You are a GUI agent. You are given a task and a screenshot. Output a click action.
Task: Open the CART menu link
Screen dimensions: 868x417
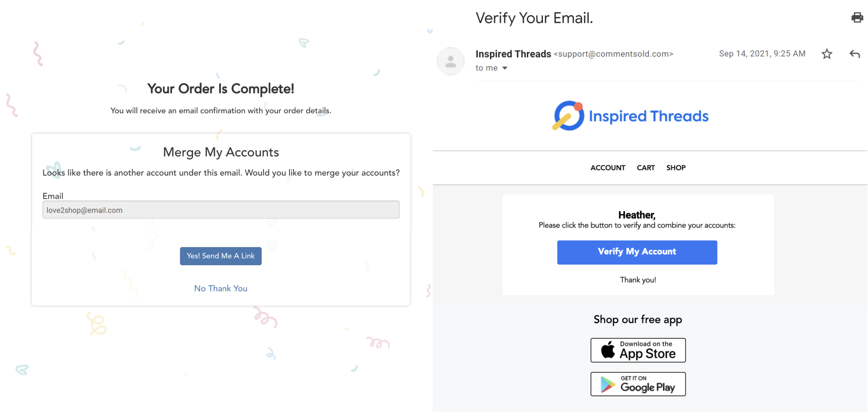coord(646,168)
